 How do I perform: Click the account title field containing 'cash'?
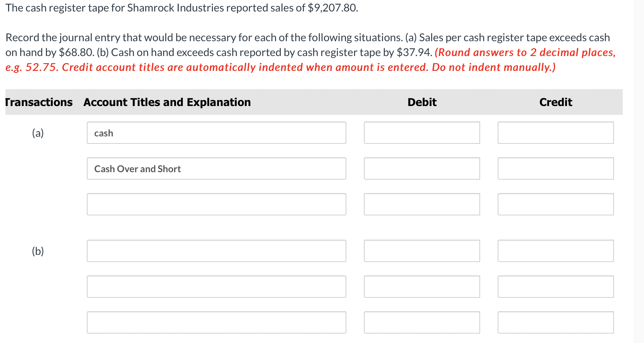[x=216, y=133]
